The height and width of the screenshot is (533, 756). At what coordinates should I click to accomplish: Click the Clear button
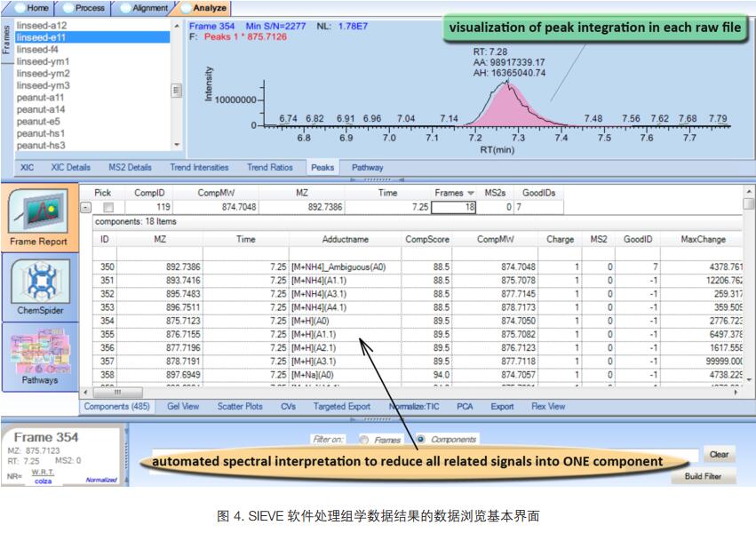pos(719,454)
